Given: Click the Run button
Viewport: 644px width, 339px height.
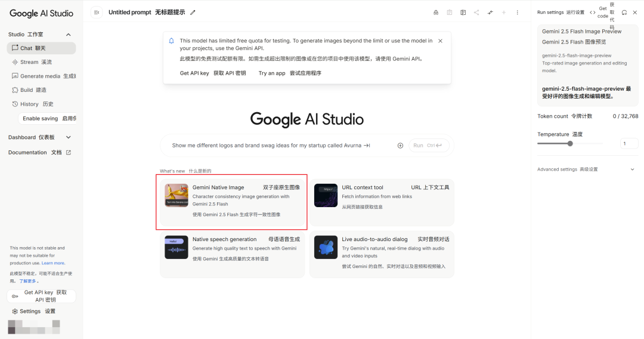Looking at the screenshot, I should [x=428, y=146].
